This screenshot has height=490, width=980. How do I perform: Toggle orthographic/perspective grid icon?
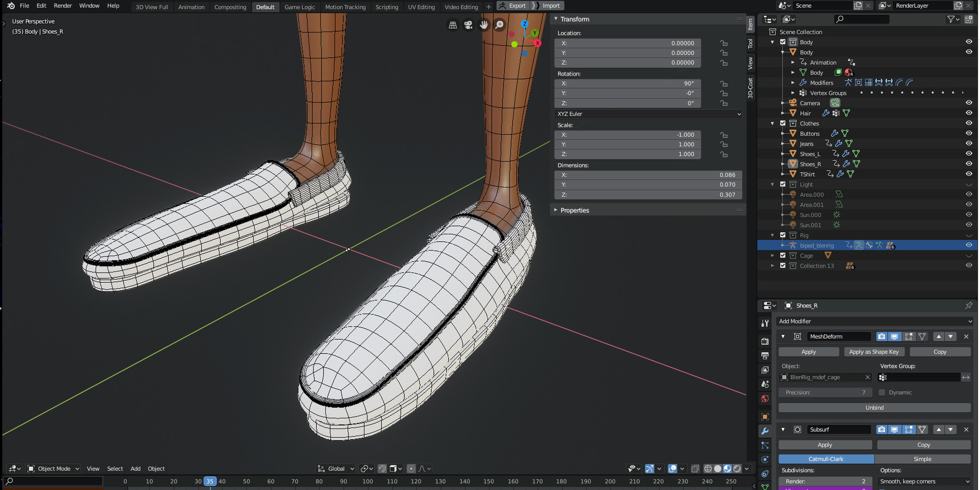(452, 25)
